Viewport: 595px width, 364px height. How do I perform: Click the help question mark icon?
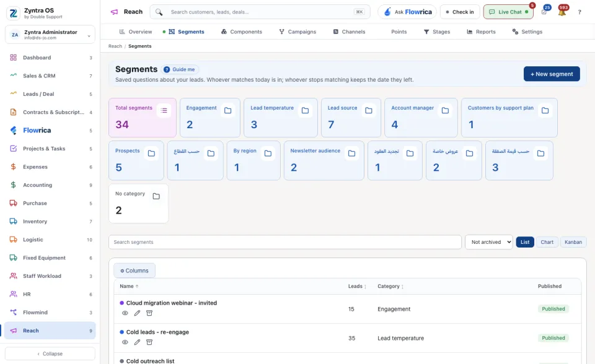[x=580, y=12]
